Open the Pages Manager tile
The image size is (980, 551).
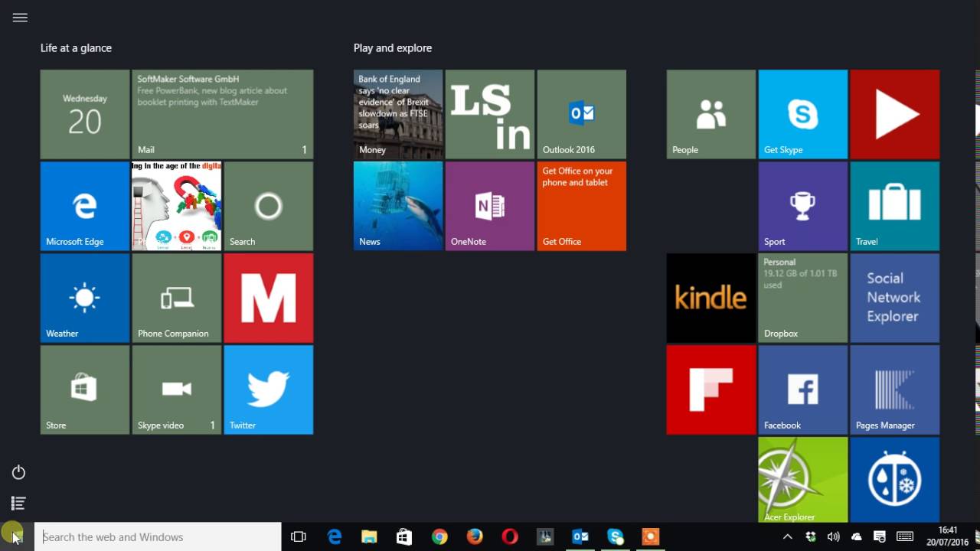[x=895, y=390]
